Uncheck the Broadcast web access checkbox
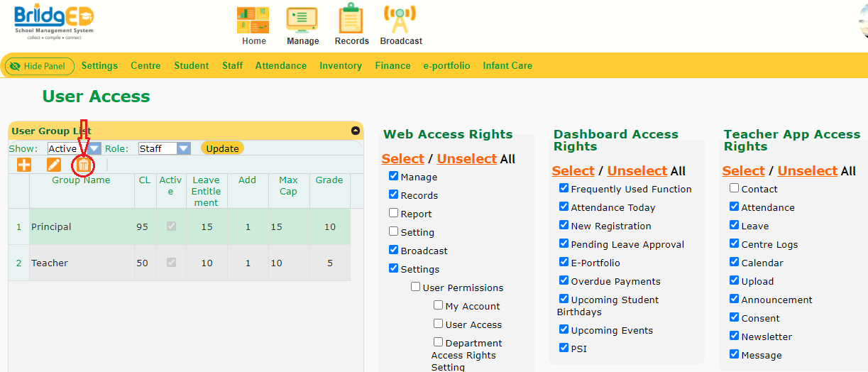Viewport: 868px width, 372px height. pos(393,250)
